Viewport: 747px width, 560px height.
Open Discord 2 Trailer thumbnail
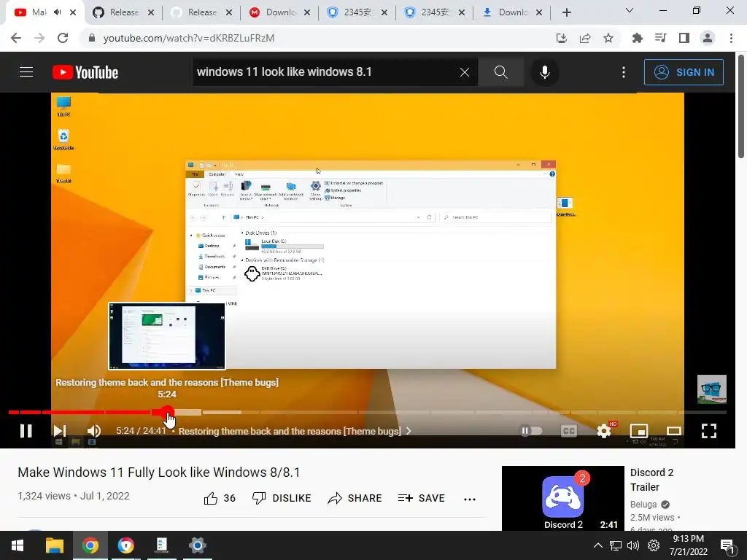pyautogui.click(x=562, y=498)
